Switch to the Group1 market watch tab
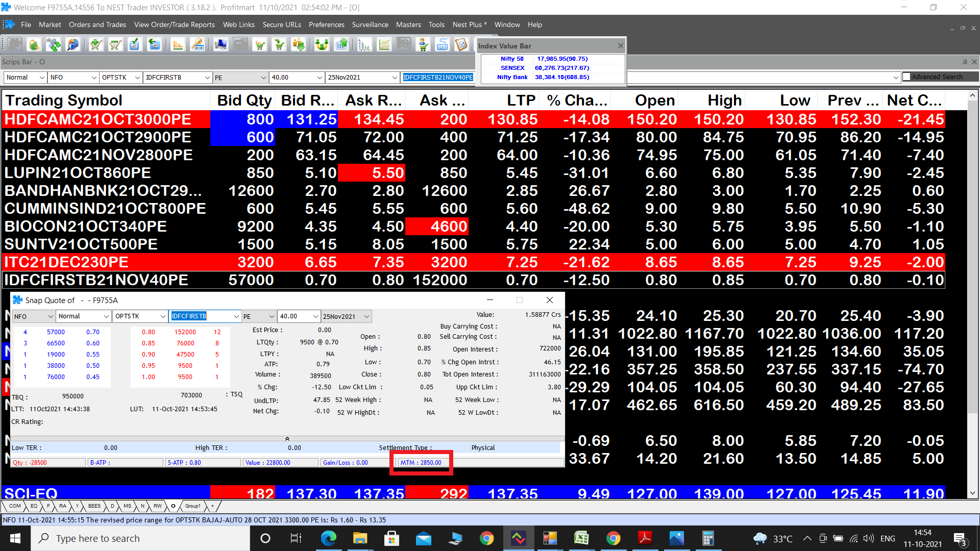This screenshot has height=551, width=980. pos(192,506)
